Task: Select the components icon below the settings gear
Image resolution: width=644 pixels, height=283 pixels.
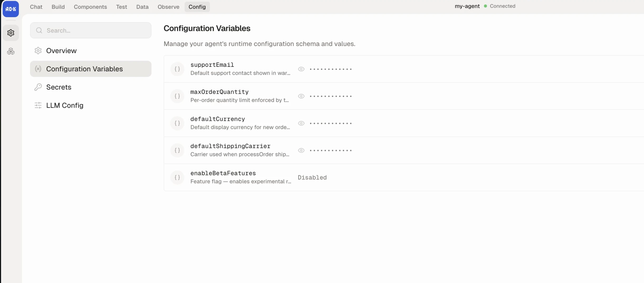Action: point(11,51)
